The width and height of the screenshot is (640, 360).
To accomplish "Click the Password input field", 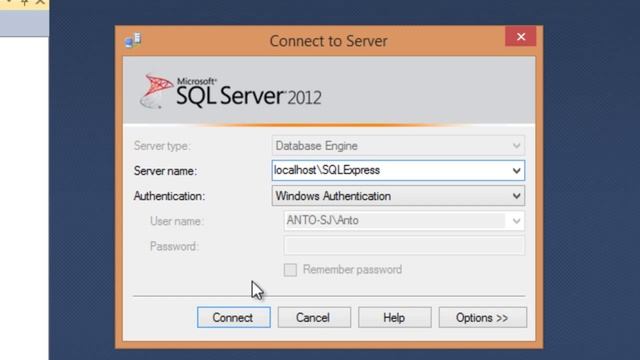I will pos(404,246).
